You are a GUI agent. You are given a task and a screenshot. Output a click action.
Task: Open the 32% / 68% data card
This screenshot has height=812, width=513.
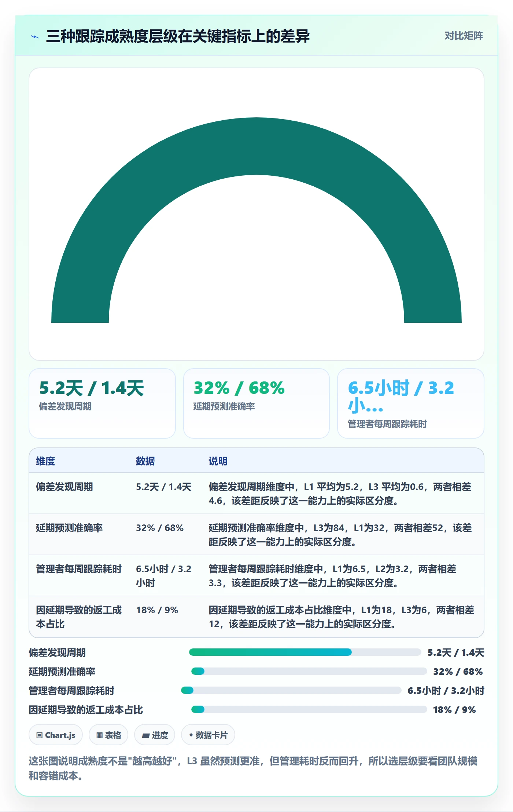pyautogui.click(x=256, y=403)
